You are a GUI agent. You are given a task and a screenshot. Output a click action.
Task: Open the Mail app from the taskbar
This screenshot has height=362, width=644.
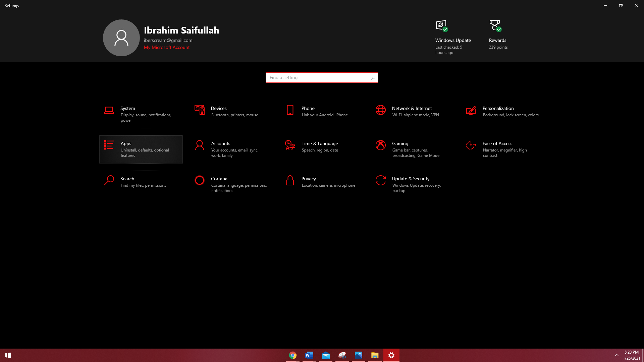click(x=326, y=355)
